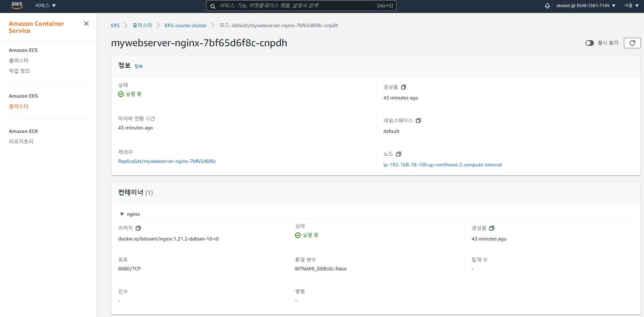
Task: Open the 서울 region selector
Action: point(631,6)
